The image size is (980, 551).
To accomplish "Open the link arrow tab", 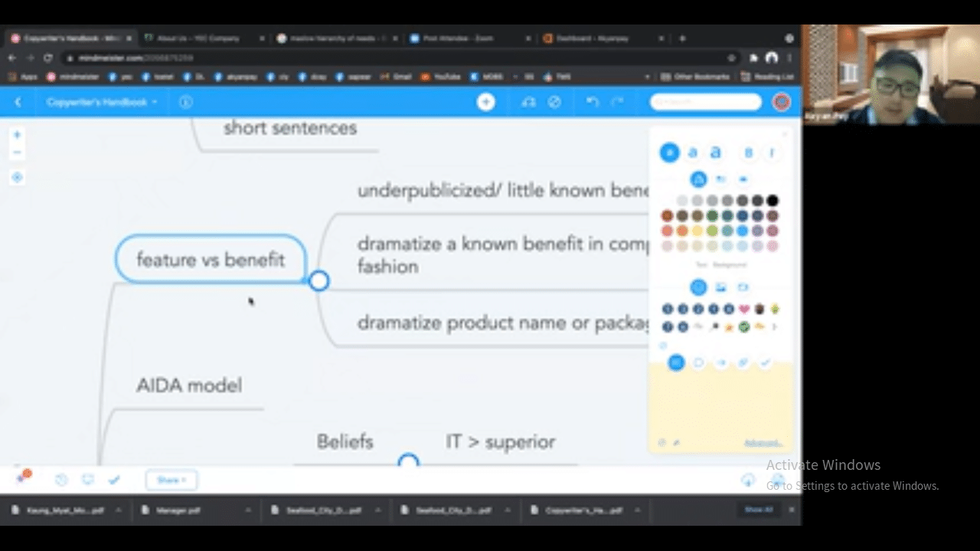I will [720, 363].
